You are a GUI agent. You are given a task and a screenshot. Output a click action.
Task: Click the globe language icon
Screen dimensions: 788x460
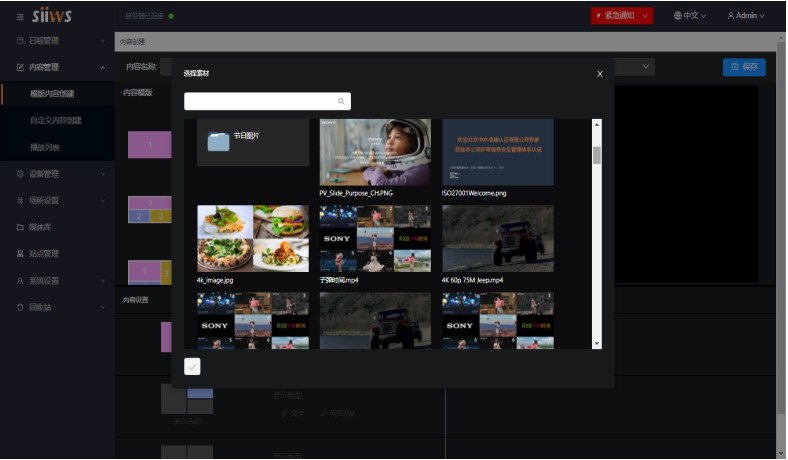678,16
